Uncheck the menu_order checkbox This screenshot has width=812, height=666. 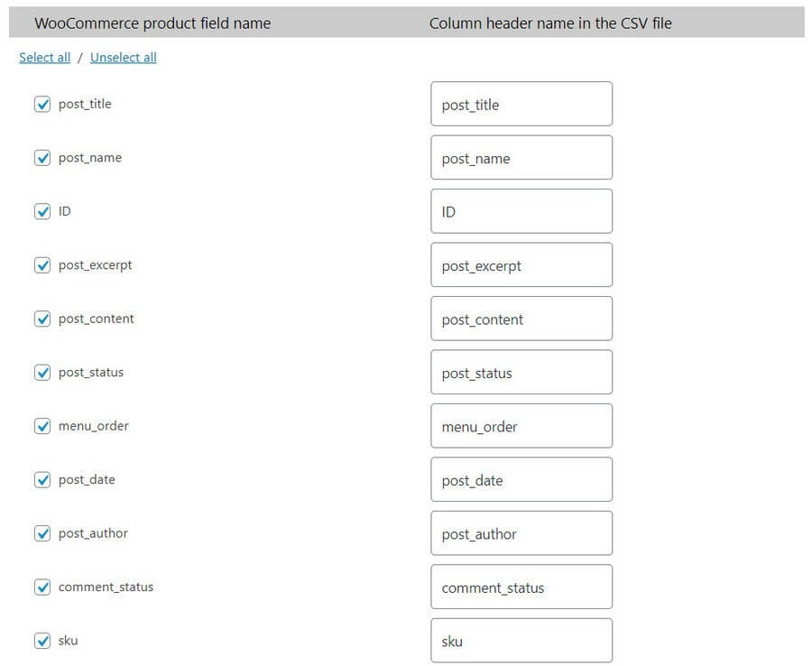(42, 426)
